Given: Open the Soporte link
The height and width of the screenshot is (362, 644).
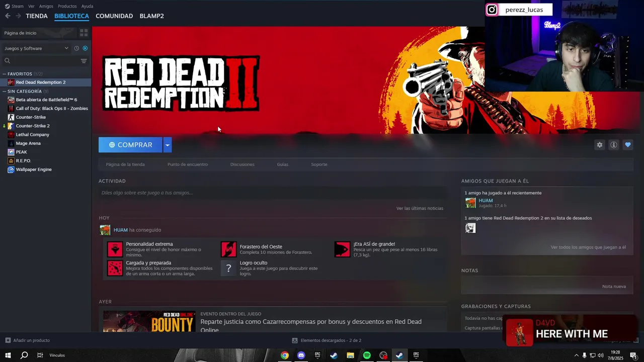Looking at the screenshot, I should point(319,164).
